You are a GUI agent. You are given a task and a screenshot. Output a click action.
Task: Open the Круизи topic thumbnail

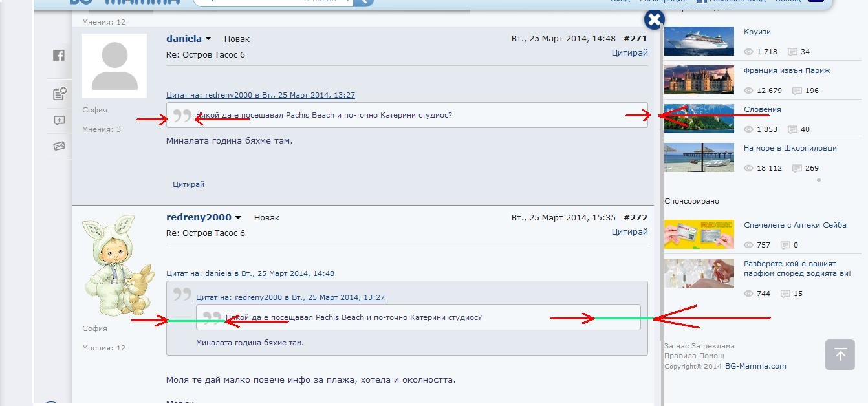pos(699,41)
